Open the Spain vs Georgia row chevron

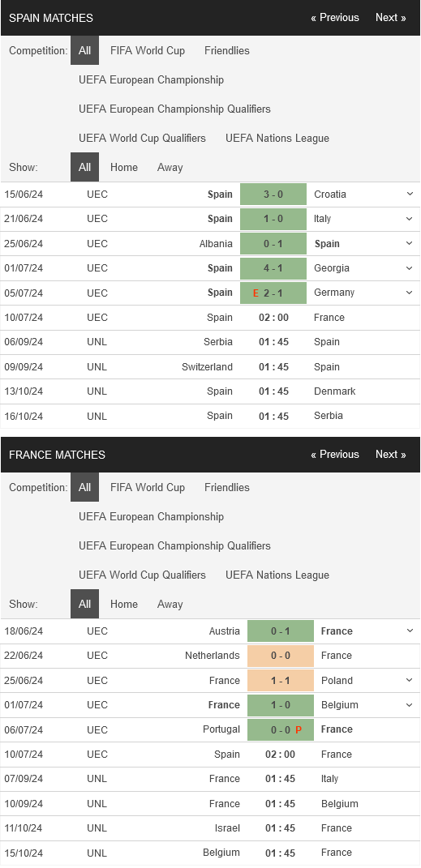410,268
